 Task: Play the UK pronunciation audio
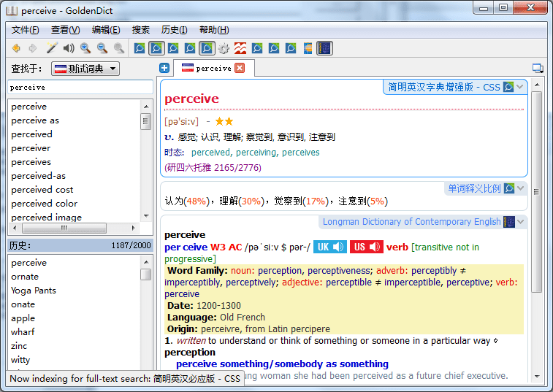pos(330,247)
